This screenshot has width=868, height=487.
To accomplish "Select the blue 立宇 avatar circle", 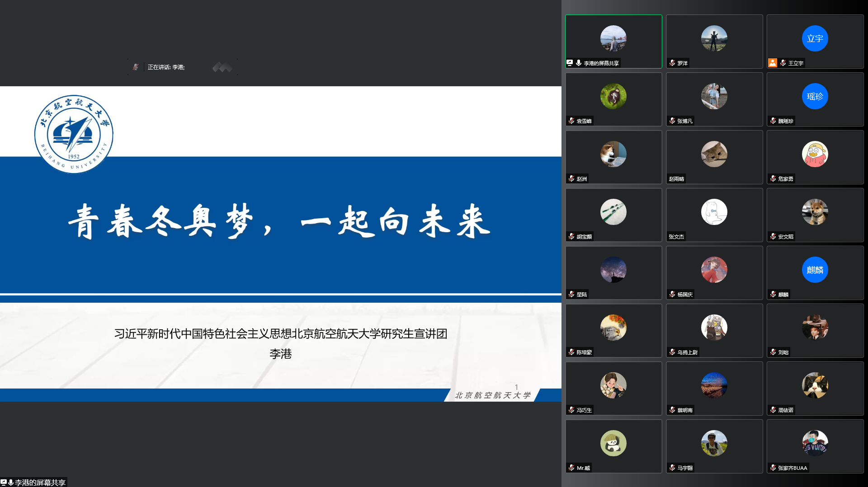I will click(815, 38).
